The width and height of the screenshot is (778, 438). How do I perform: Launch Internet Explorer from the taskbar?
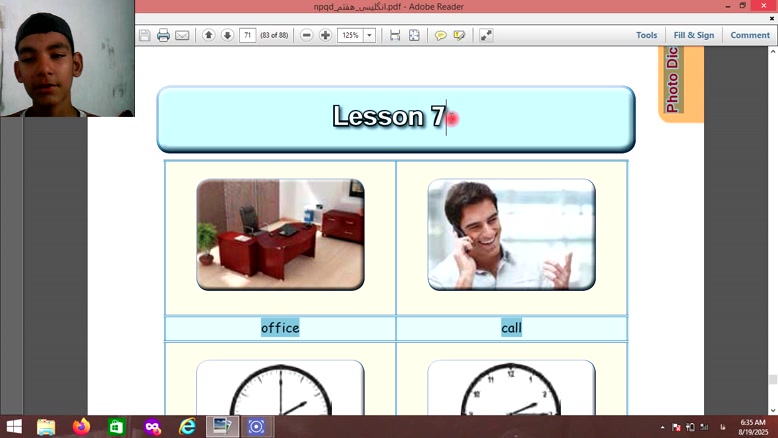[x=188, y=427]
